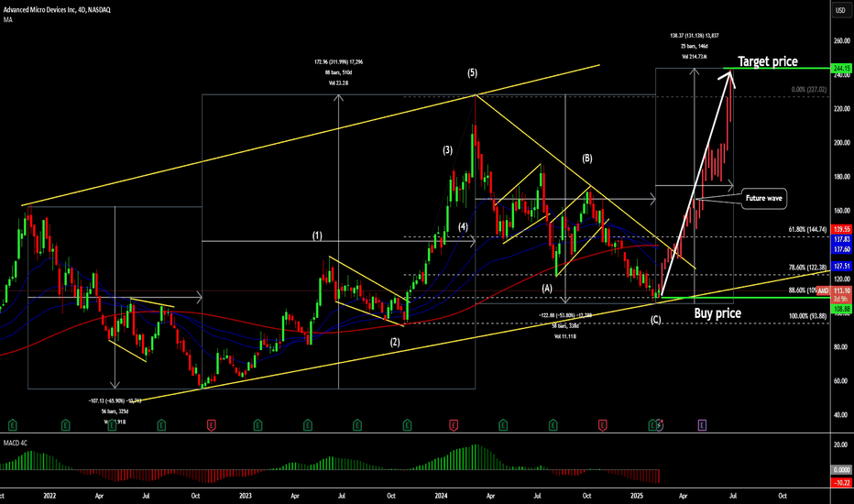
Task: Select the MACD 4C indicator legend
Action: [x=16, y=443]
